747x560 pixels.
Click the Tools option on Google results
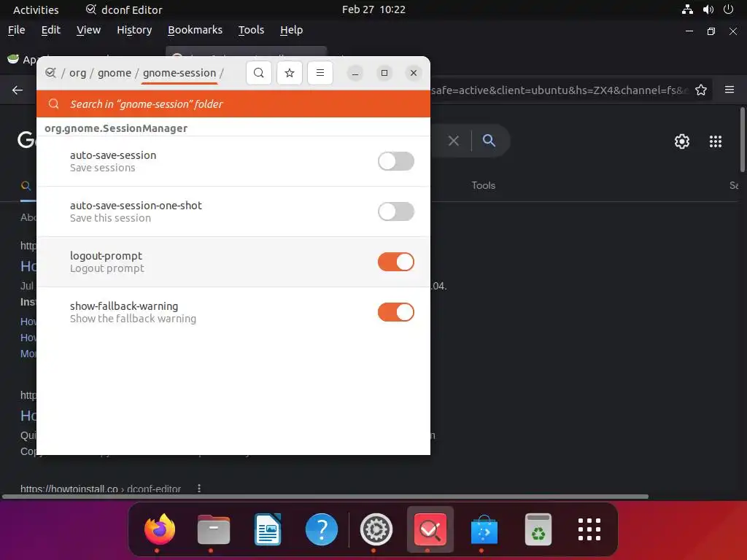tap(484, 185)
